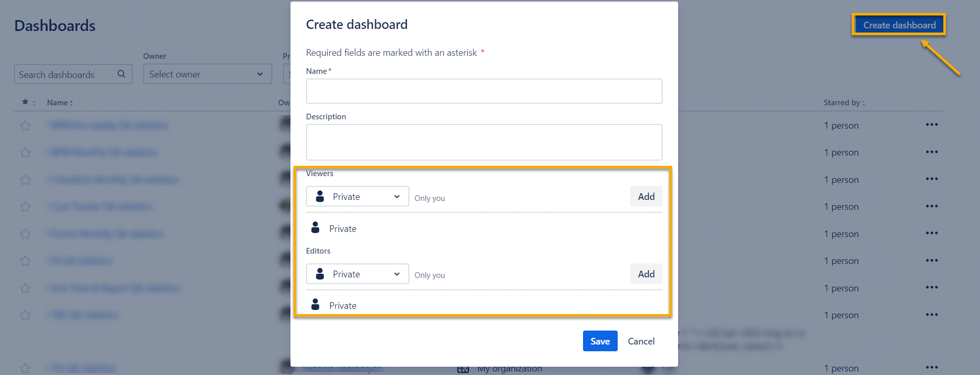Open the three-dot menu on the last visible row

tap(931, 367)
